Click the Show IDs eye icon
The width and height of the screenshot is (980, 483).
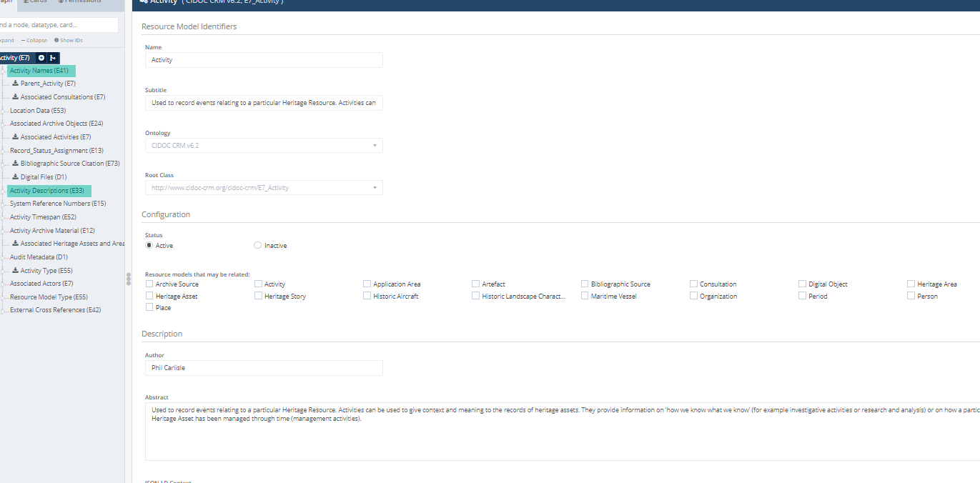(56, 40)
